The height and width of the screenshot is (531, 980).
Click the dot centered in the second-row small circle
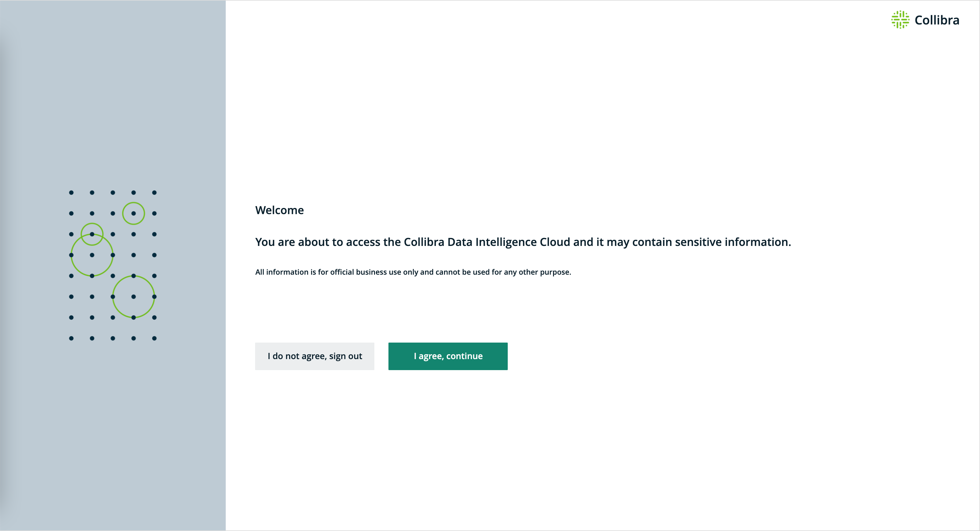(134, 214)
